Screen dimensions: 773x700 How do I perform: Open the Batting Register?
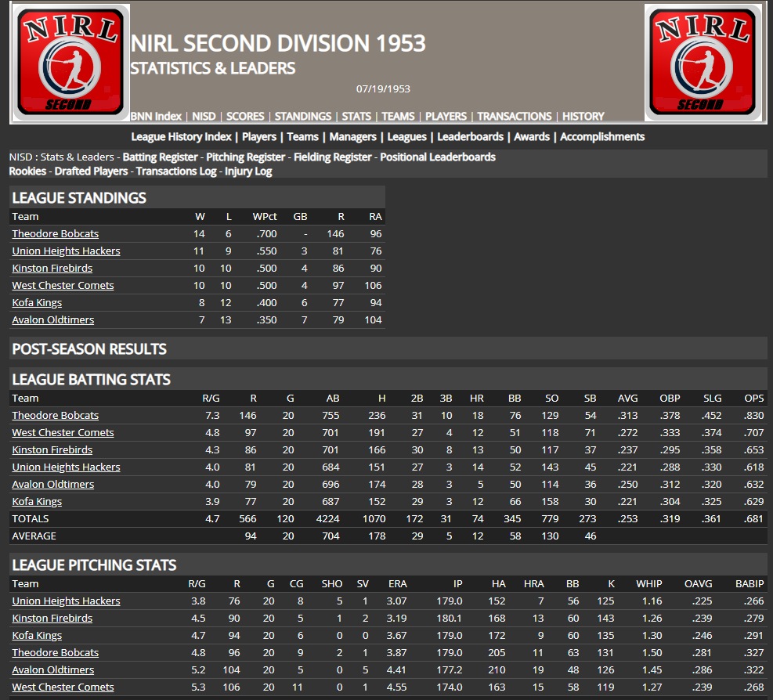click(x=159, y=157)
